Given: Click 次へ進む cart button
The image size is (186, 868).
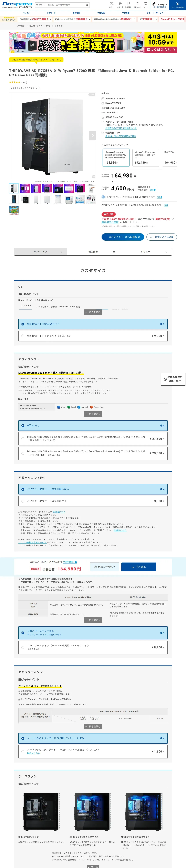Looking at the screenshot, I should (x=139, y=567).
